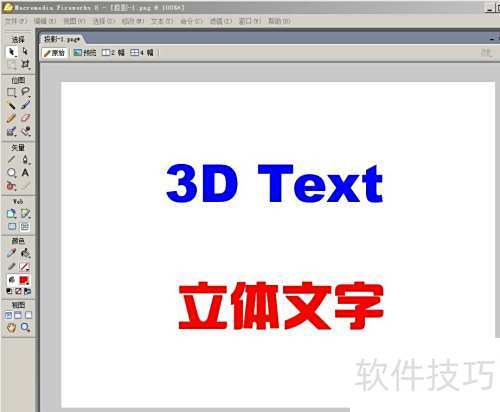Pick the Magic Wand tool
Image resolution: width=500 pixels, height=412 pixels.
point(11,106)
